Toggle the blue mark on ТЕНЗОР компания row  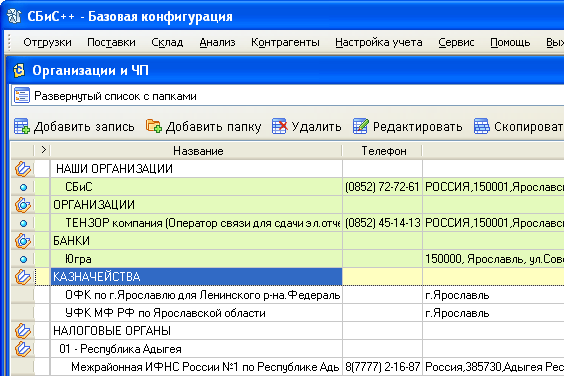point(23,223)
